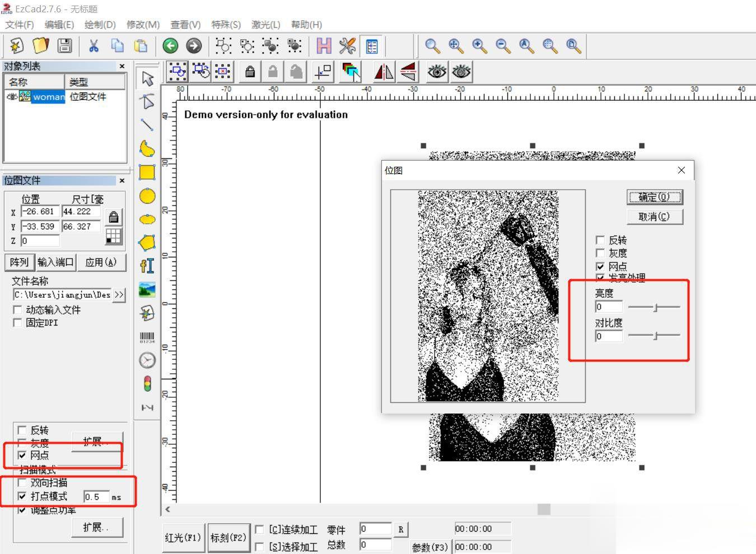Screen dimensions: 756x554
Task: Select the traffic light input port tool
Action: [147, 384]
